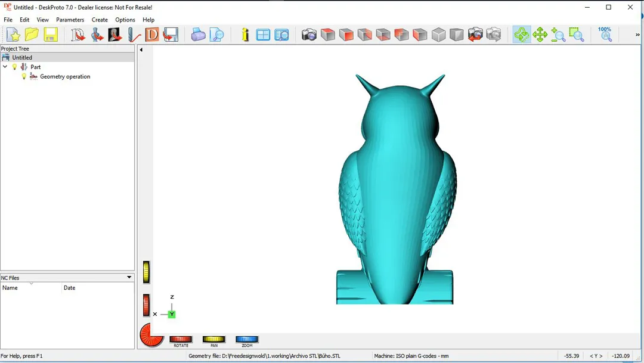Expand the toolbar overflow chevron

click(x=637, y=35)
